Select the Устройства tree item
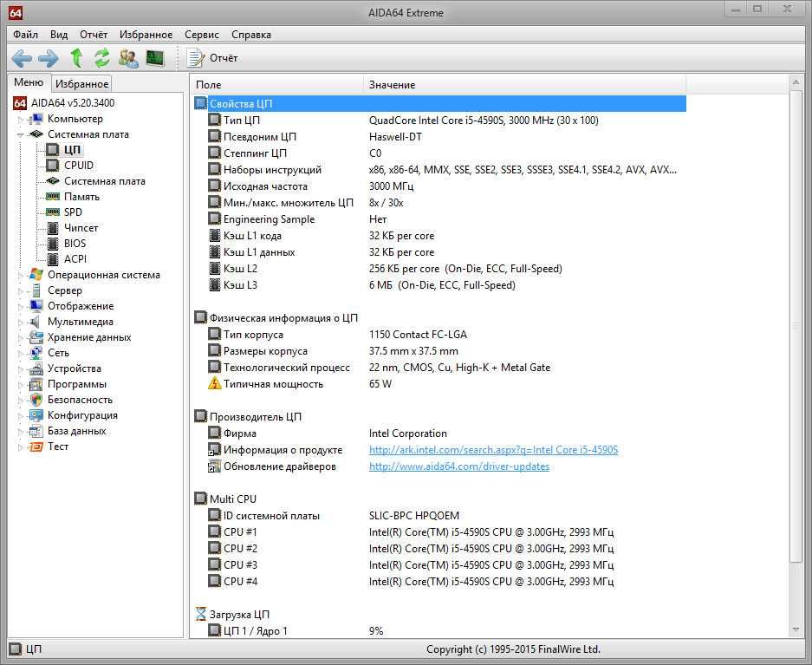 click(74, 368)
